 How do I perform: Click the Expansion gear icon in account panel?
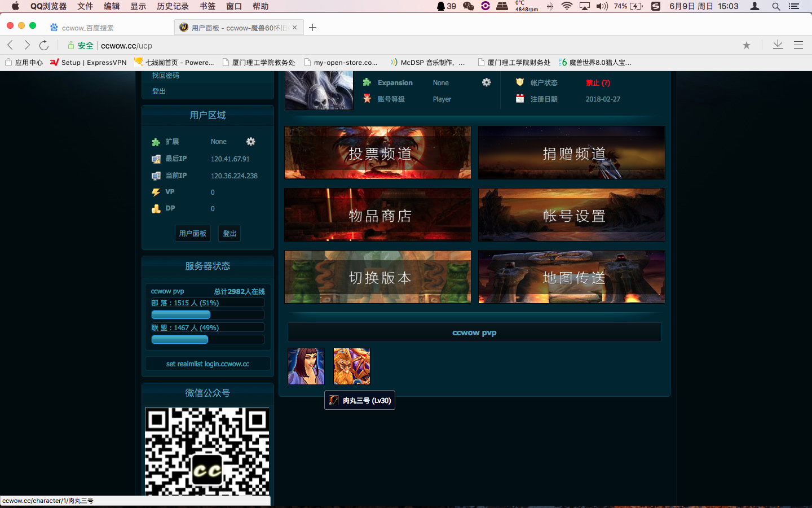tap(486, 82)
